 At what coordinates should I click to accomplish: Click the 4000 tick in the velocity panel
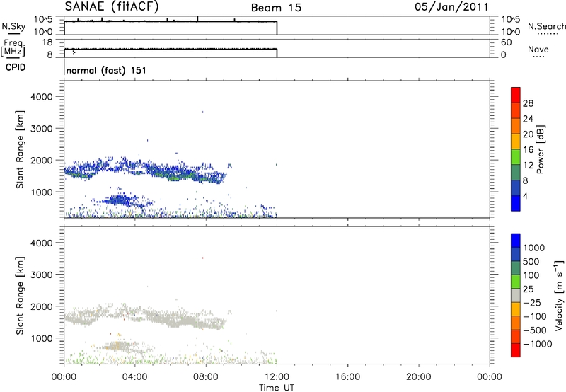[x=41, y=243]
